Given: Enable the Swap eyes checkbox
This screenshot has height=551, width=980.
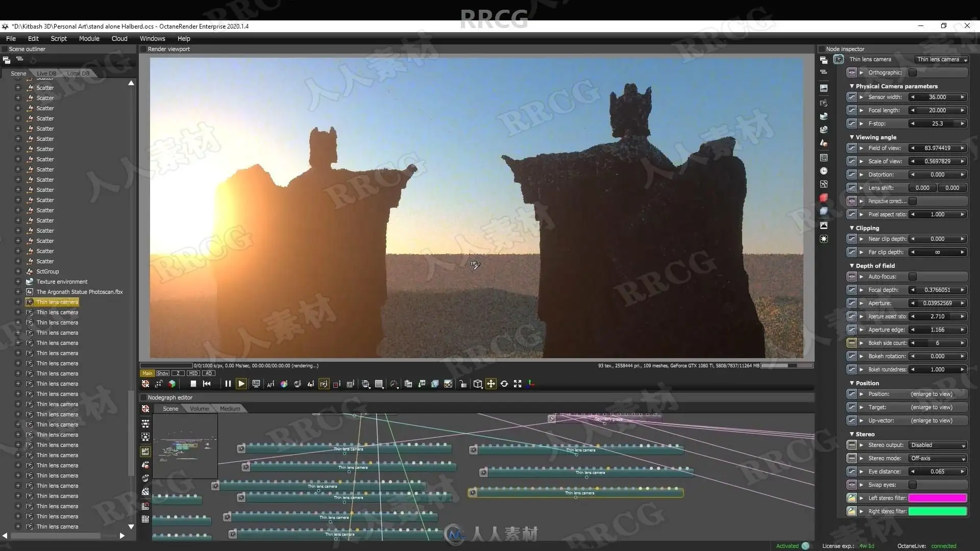Looking at the screenshot, I should (913, 485).
